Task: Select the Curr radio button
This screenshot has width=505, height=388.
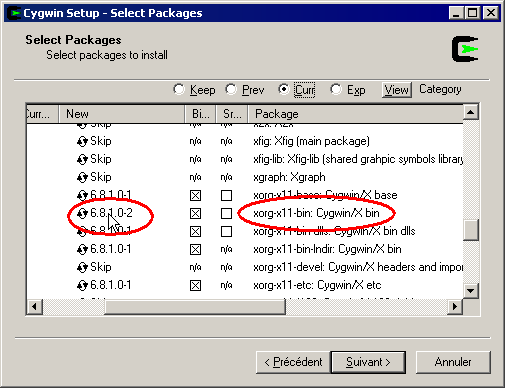Action: [284, 89]
